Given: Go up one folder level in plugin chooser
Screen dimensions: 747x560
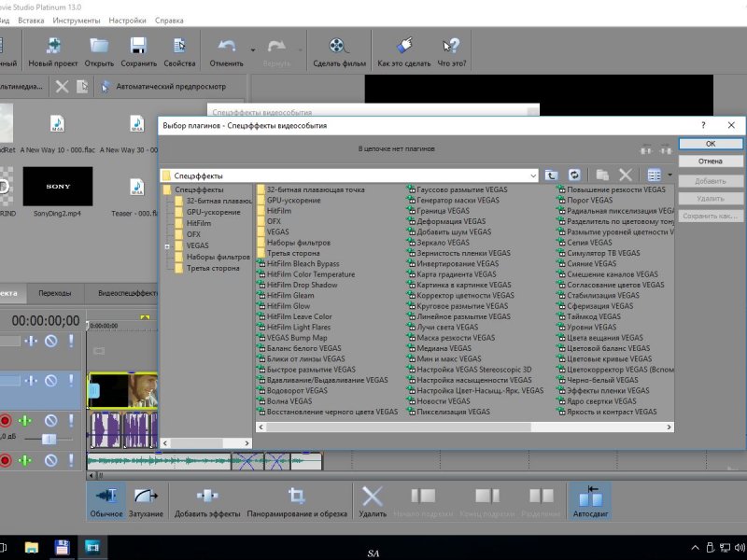Looking at the screenshot, I should click(x=551, y=175).
